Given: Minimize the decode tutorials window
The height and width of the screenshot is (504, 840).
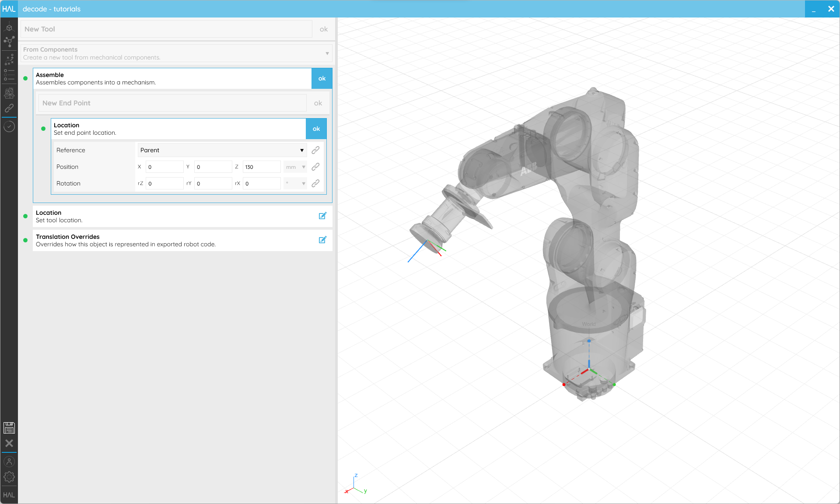Looking at the screenshot, I should (x=814, y=9).
